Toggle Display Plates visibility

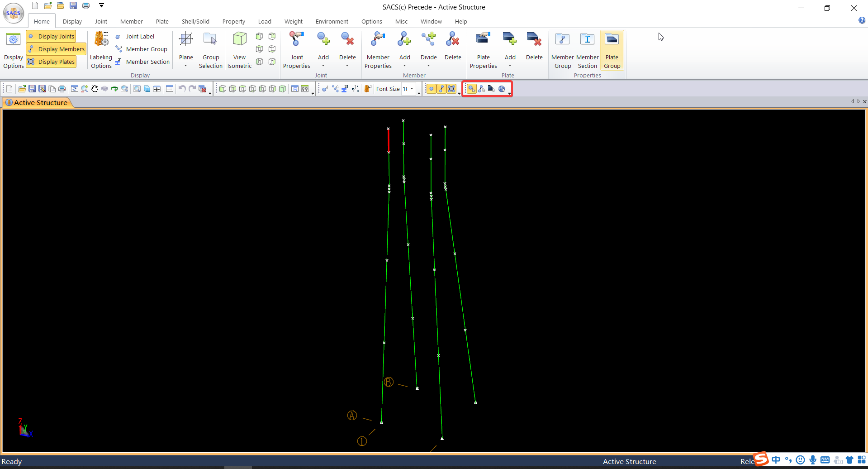click(x=51, y=62)
